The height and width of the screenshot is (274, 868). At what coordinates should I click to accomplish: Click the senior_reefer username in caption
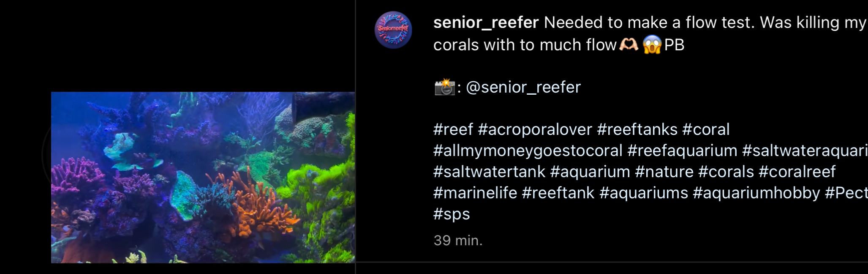pos(486,22)
